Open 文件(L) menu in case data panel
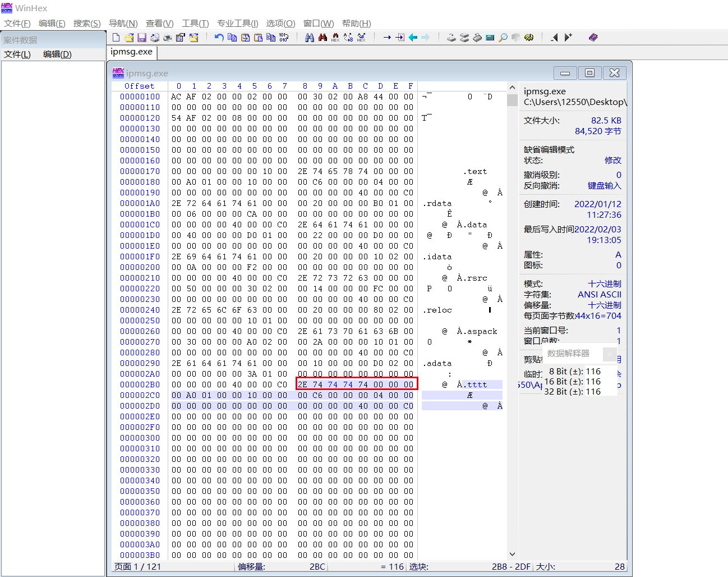728x577 pixels. (17, 54)
